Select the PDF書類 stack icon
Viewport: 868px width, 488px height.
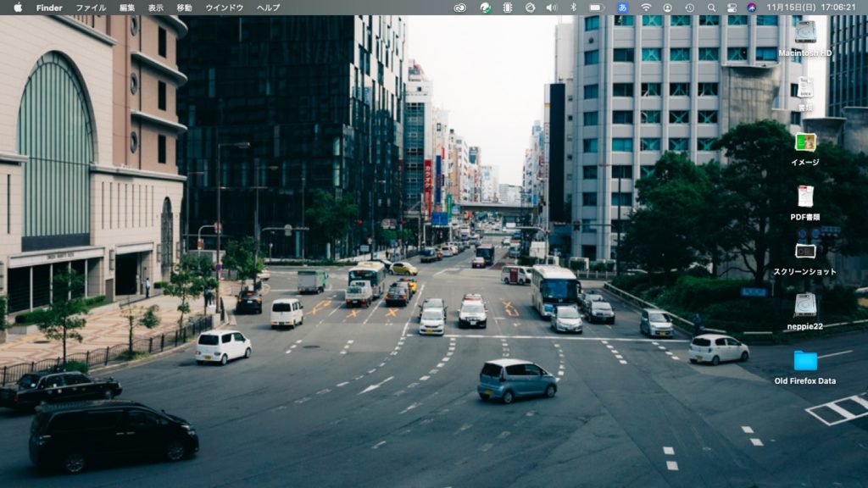(805, 197)
